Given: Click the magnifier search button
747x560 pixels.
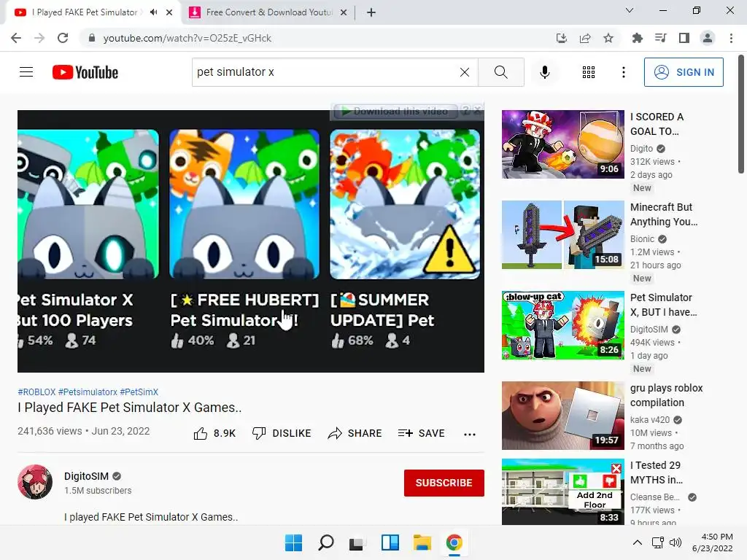Looking at the screenshot, I should tap(500, 72).
